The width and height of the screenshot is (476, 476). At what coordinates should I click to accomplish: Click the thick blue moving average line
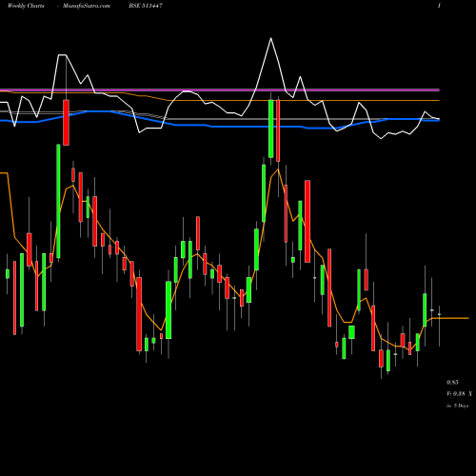220,127
